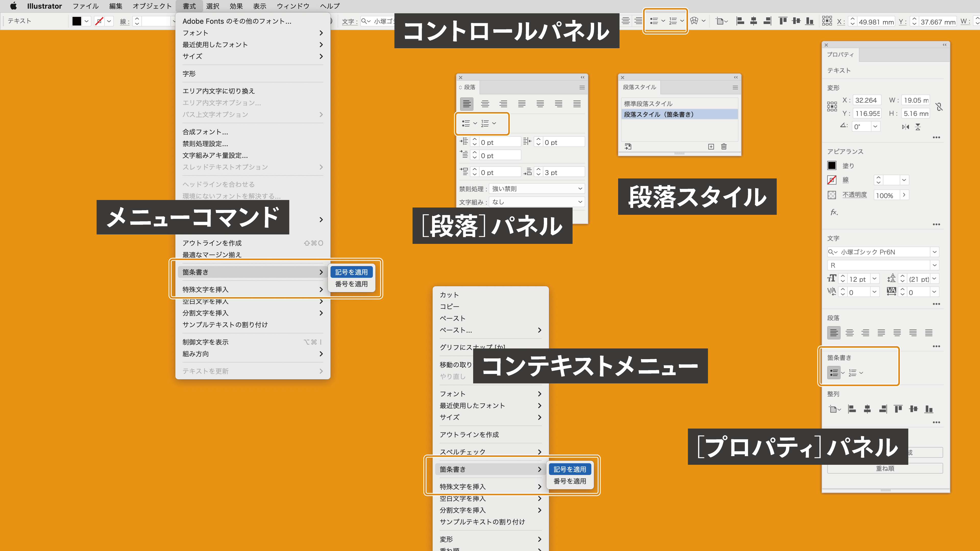
Task: Open the Apple menu
Action: 13,6
